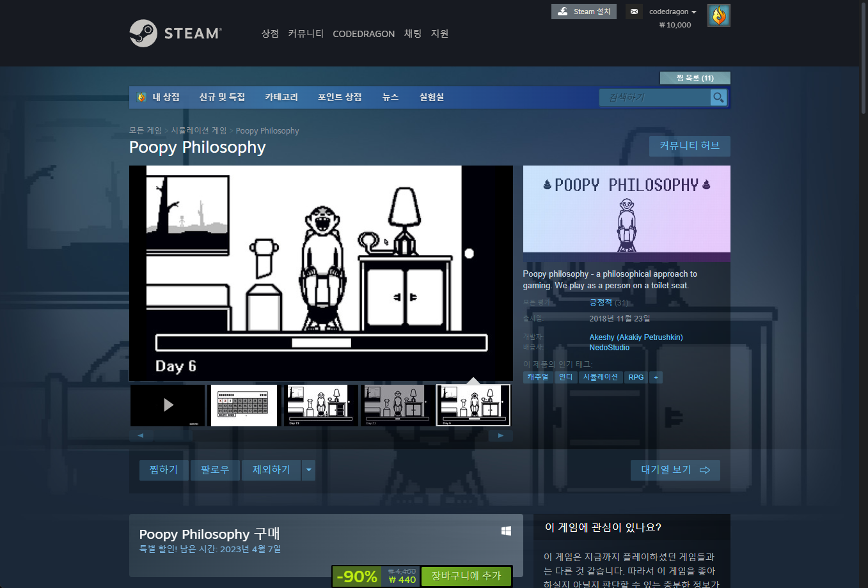The height and width of the screenshot is (588, 868).
Task: Click Poopy Philosophy breadcrumb link
Action: tap(267, 130)
